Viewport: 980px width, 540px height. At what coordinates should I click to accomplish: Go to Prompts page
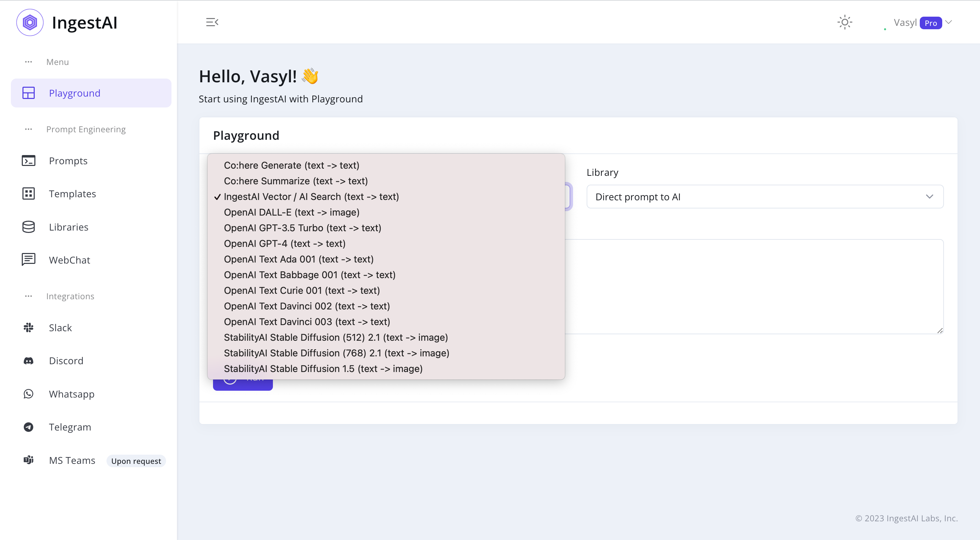click(68, 161)
